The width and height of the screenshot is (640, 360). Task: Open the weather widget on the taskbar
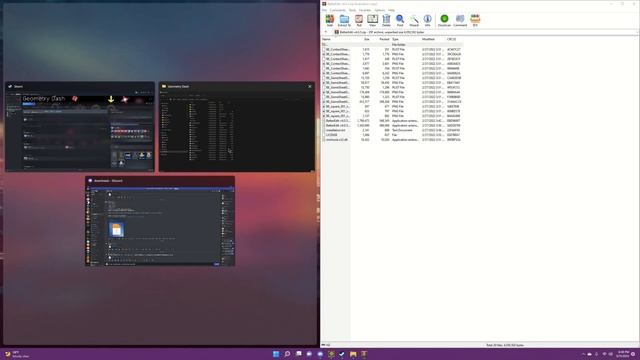[x=17, y=354]
